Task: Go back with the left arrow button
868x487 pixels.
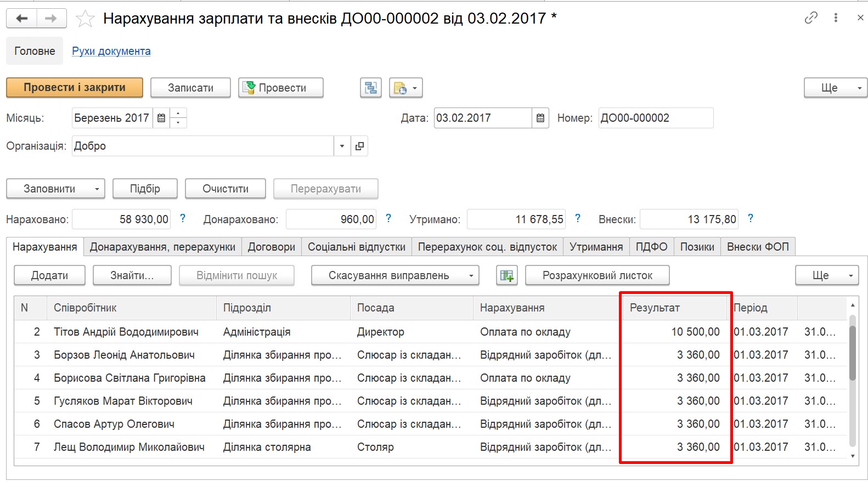Action: (x=21, y=18)
